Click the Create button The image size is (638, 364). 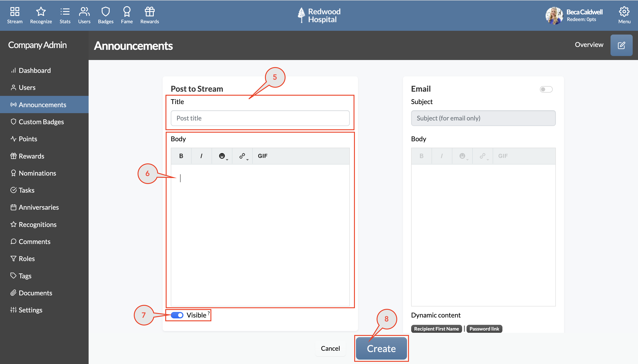(381, 348)
